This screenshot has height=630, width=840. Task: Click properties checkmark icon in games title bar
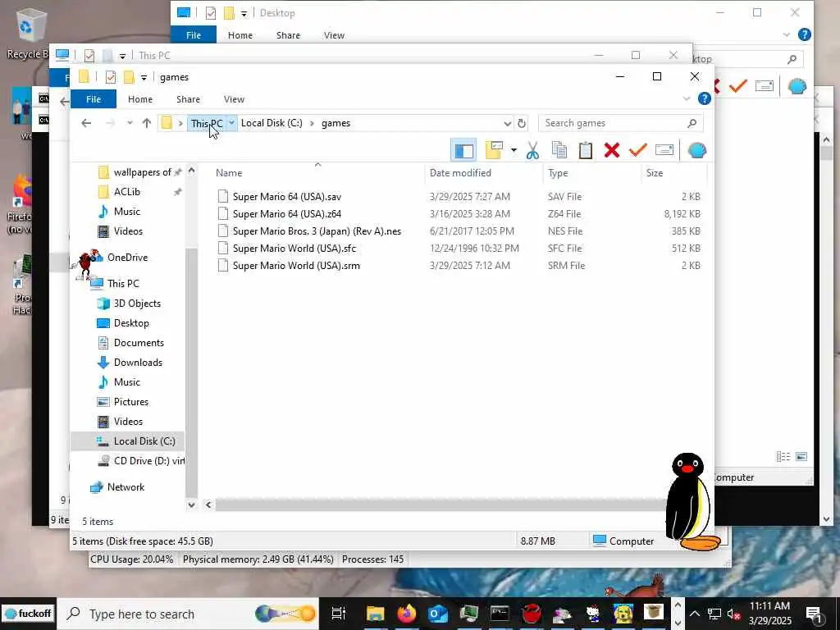(111, 77)
